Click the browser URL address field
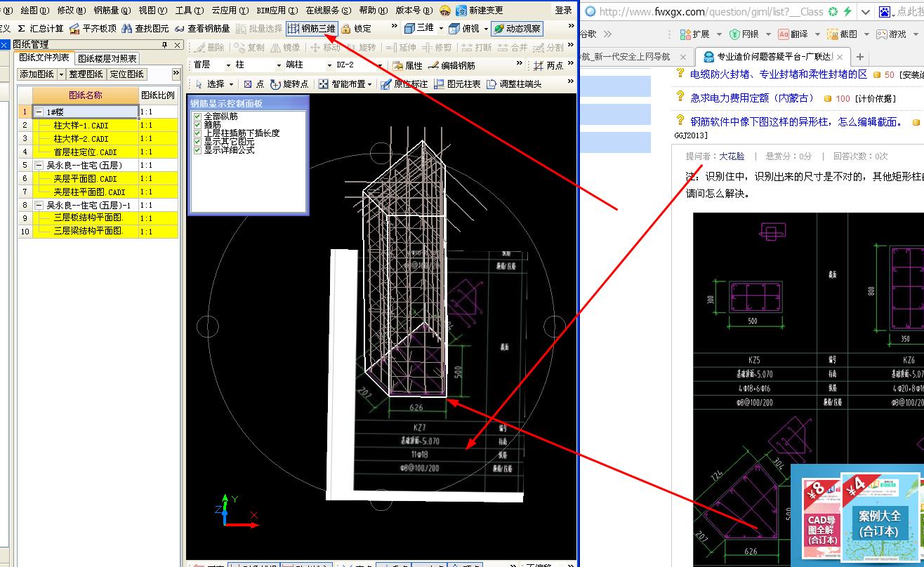The width and height of the screenshot is (924, 567). [711, 12]
